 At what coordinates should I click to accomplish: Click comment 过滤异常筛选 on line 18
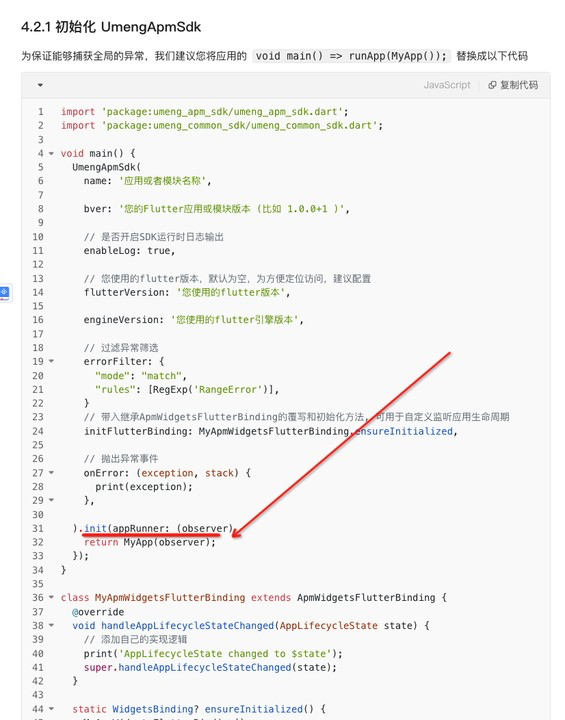[121, 348]
